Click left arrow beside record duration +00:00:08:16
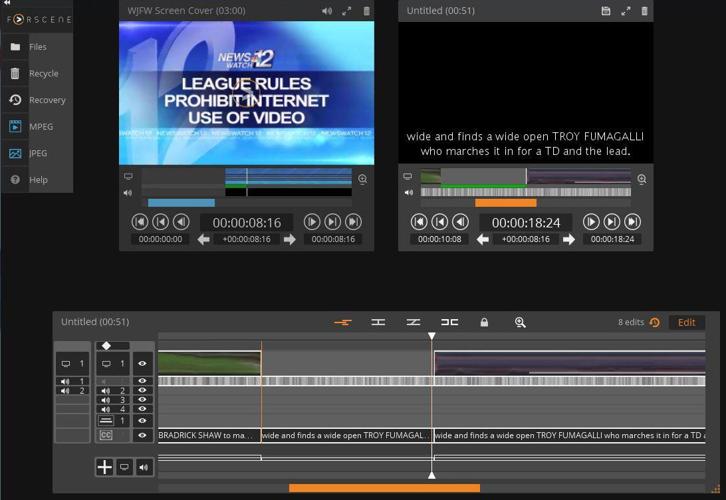This screenshot has width=726, height=500. [483, 239]
